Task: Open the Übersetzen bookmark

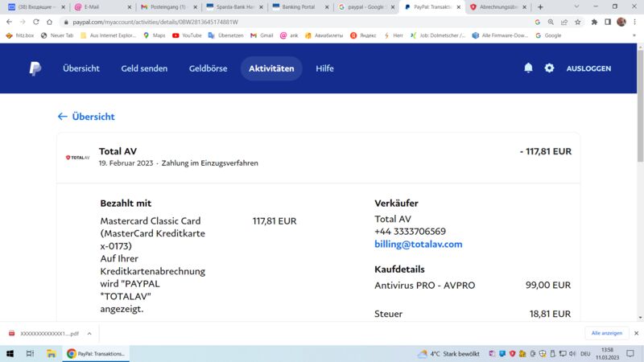Action: tap(226, 35)
